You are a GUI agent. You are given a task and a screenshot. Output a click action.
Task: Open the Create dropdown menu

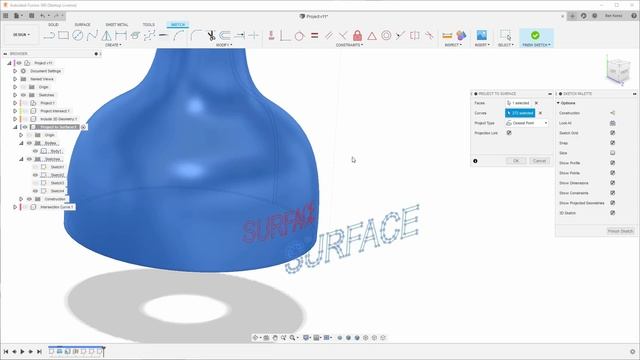113,45
